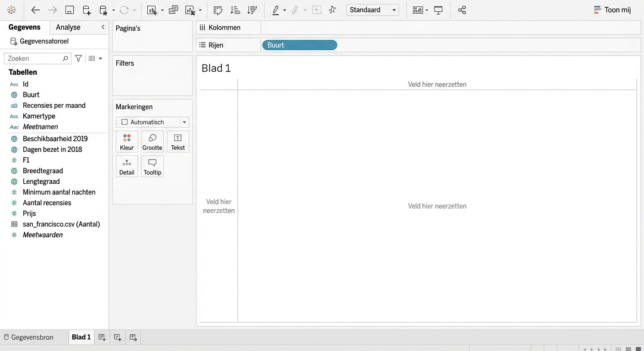This screenshot has width=644, height=351.
Task: Sort descending using the toolbar icon
Action: 252,10
